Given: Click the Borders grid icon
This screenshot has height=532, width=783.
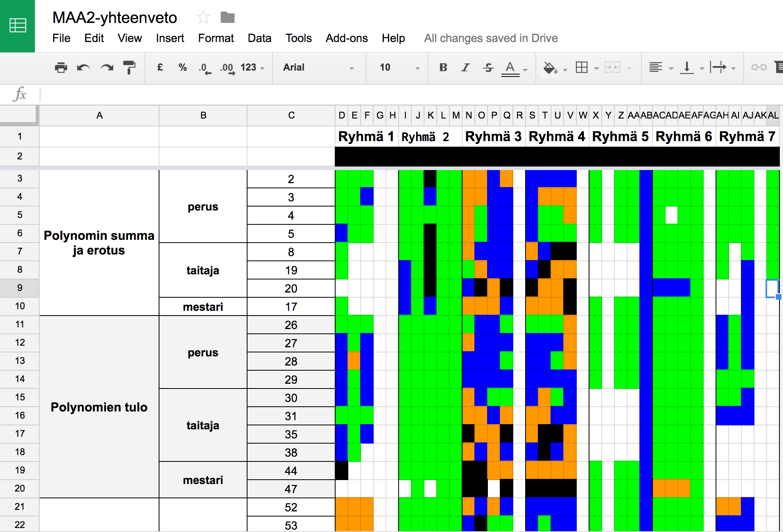Looking at the screenshot, I should coord(581,67).
